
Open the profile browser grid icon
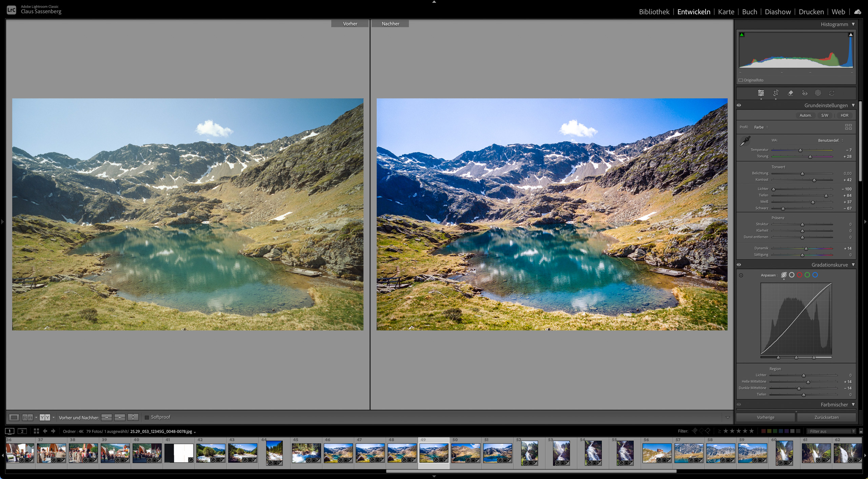(848, 127)
